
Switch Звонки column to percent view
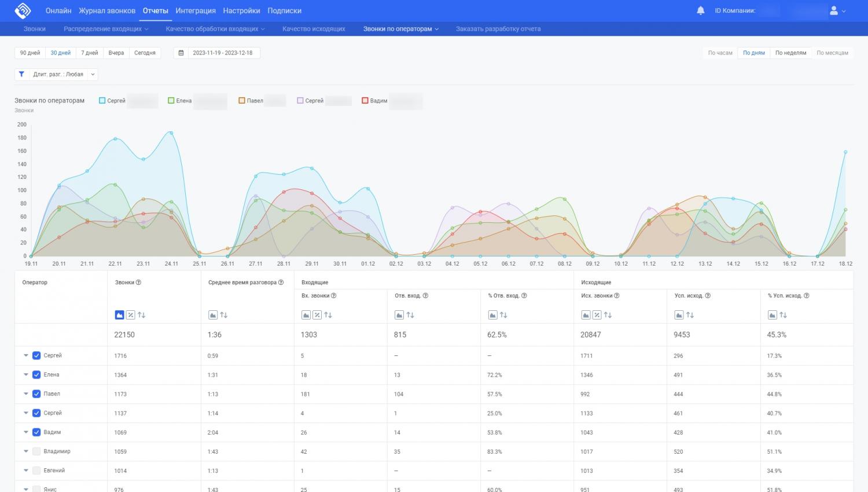pyautogui.click(x=130, y=315)
